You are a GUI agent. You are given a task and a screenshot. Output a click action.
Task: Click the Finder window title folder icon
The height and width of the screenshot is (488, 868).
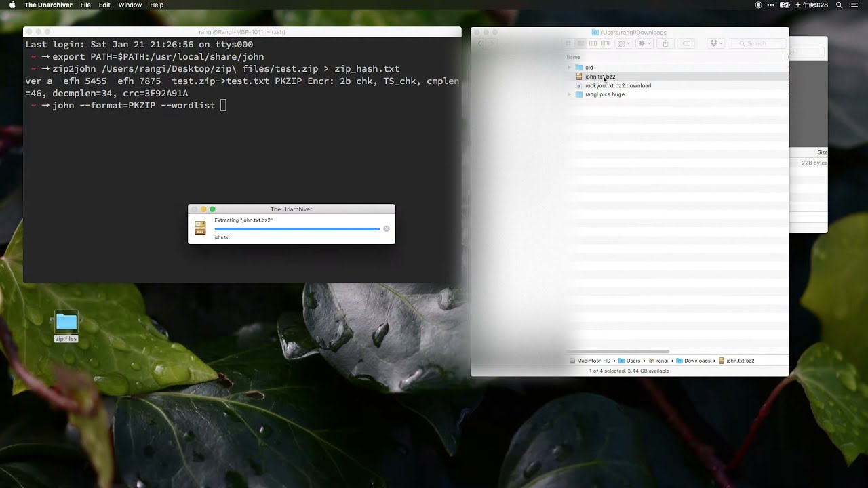(x=595, y=32)
